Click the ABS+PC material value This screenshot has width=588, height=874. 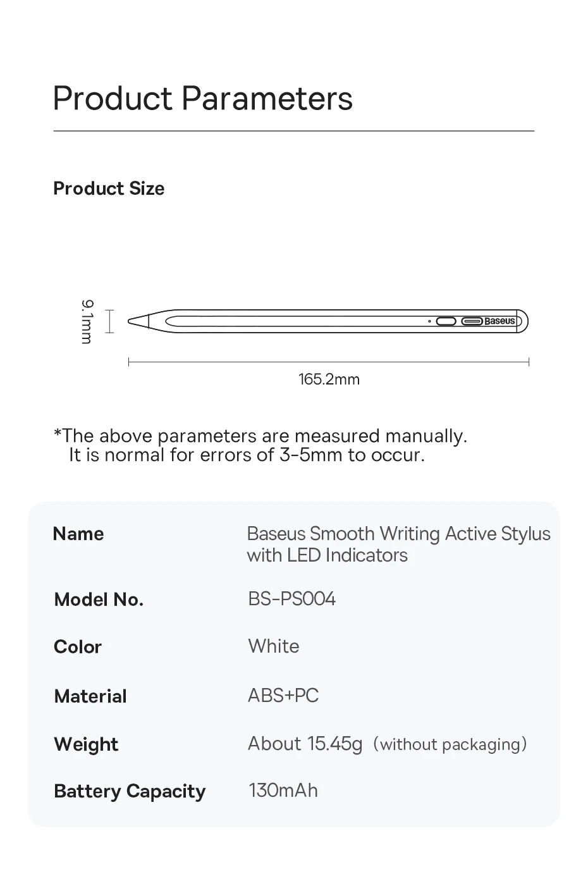[x=283, y=696]
